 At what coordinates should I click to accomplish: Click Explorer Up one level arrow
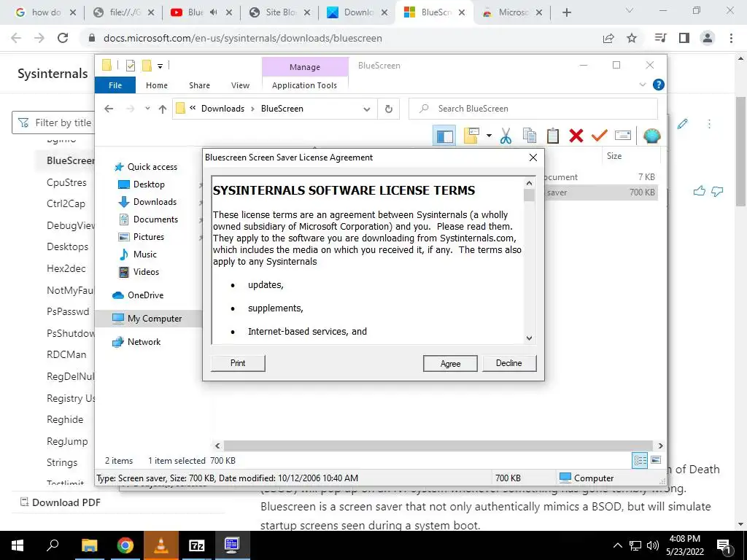pos(163,109)
